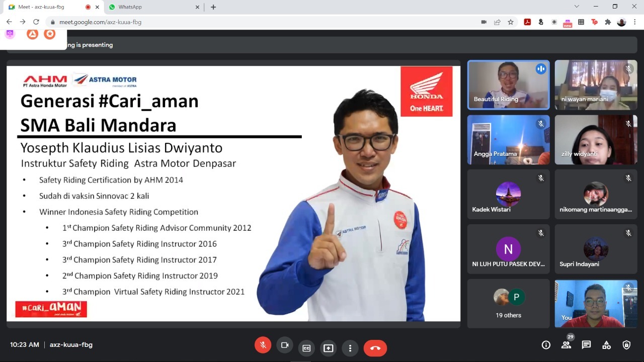Open Adobe Acrobat extension
Viewport: 644px width, 362px height.
point(527,22)
